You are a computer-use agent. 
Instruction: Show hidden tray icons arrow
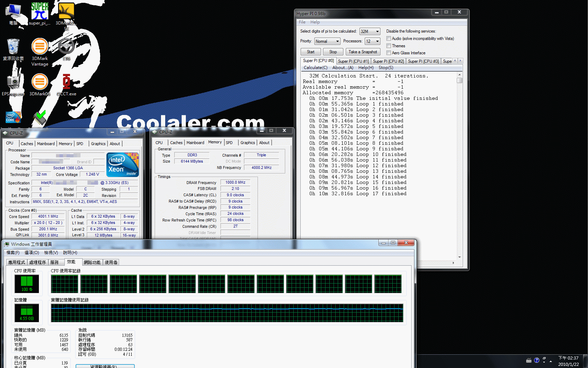coord(551,361)
